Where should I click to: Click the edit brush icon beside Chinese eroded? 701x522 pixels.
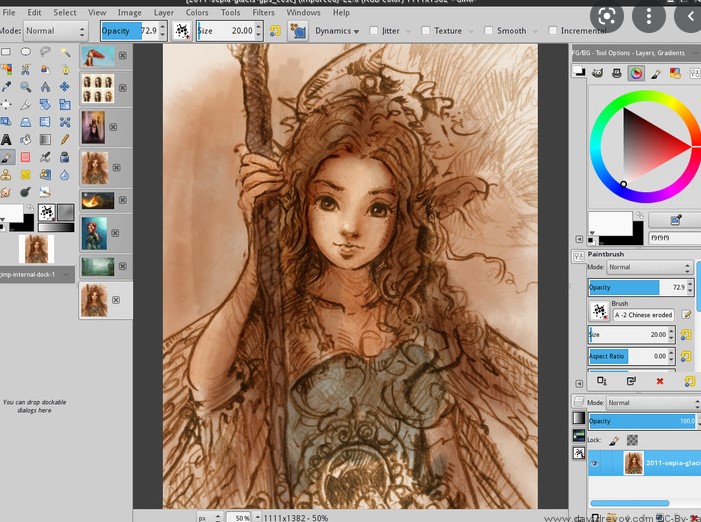click(x=686, y=315)
